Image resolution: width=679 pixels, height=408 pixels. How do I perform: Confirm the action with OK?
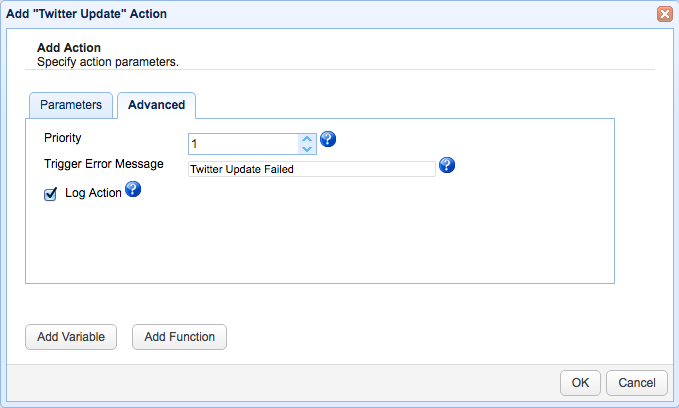click(580, 382)
